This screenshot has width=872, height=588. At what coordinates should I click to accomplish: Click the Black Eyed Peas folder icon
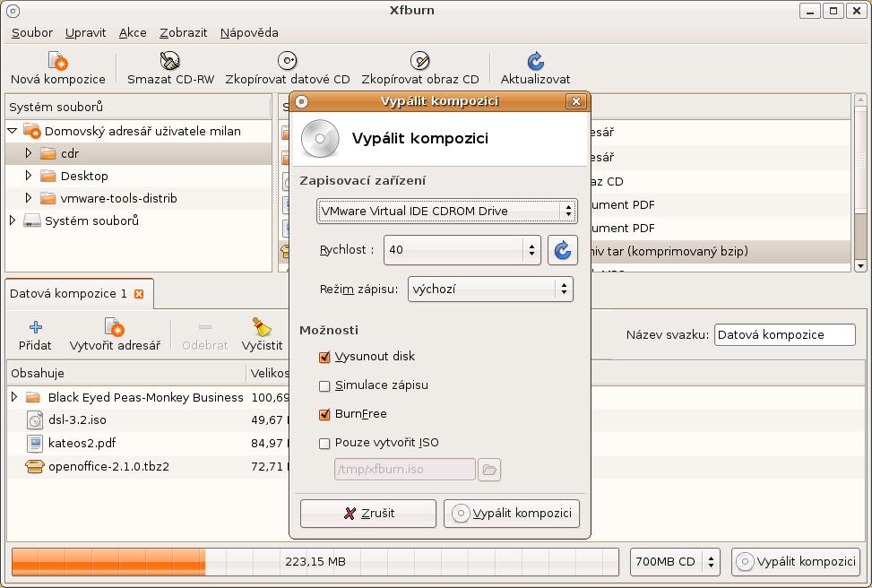coord(33,397)
